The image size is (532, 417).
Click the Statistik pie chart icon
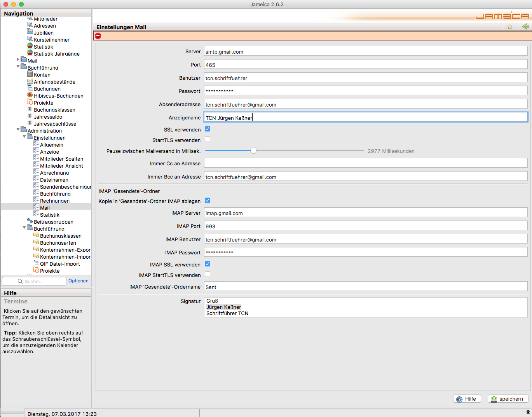(x=30, y=46)
